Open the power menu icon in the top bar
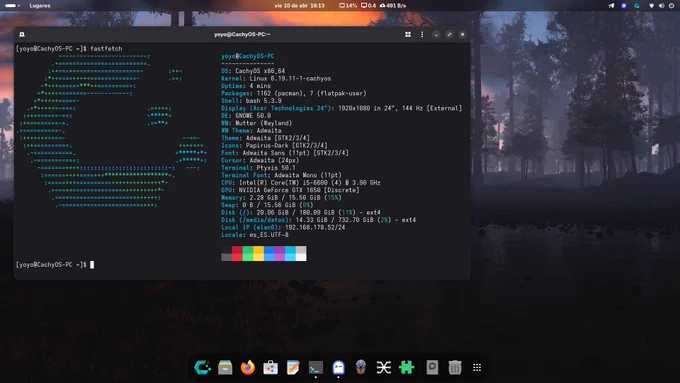Image resolution: width=680 pixels, height=383 pixels. coord(671,6)
